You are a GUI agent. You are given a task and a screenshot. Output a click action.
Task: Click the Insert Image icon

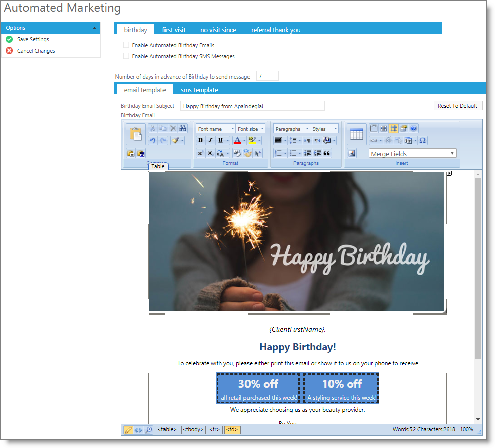click(352, 153)
